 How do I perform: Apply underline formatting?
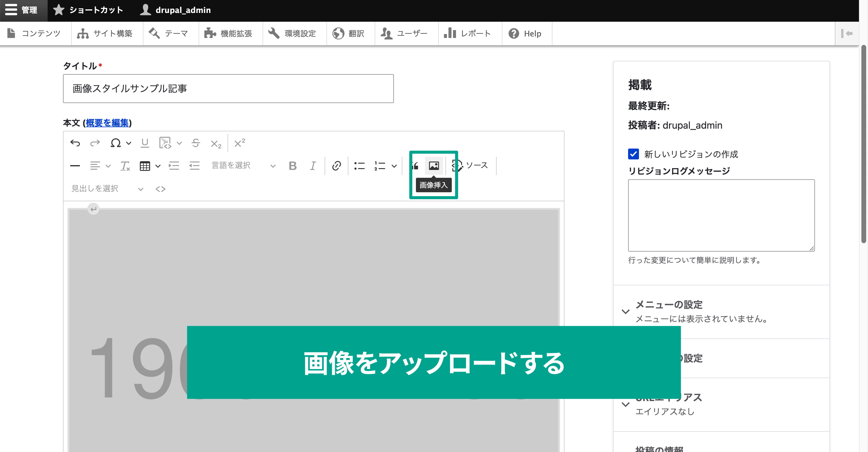tap(145, 143)
